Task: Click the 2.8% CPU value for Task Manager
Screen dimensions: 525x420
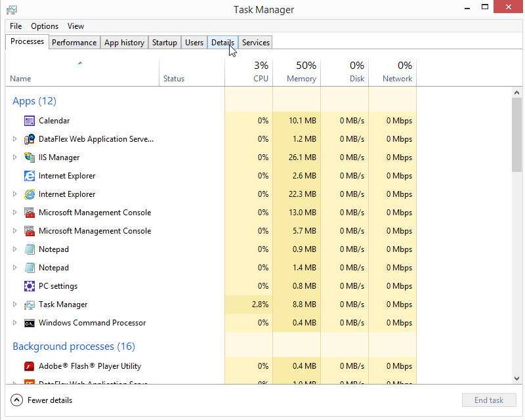Action: coord(260,304)
